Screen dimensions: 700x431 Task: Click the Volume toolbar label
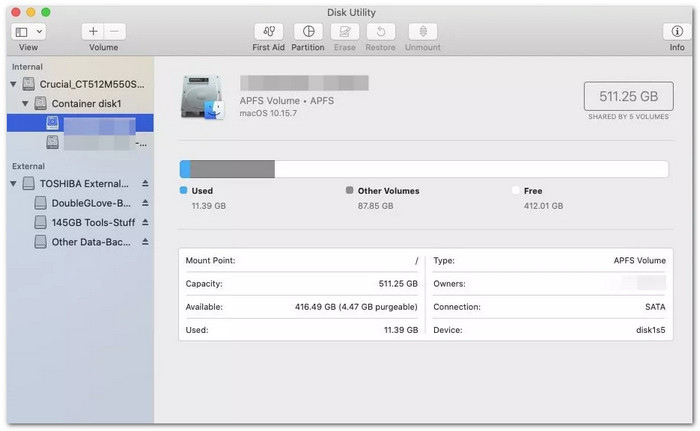[104, 47]
